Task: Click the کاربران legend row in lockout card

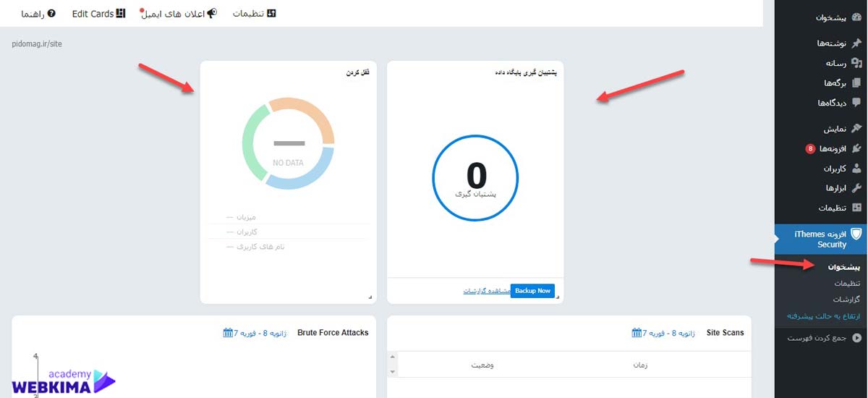Action: (289, 232)
